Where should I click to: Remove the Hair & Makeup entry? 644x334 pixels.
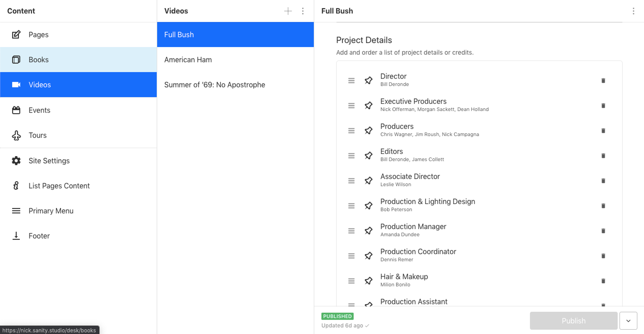pos(603,281)
